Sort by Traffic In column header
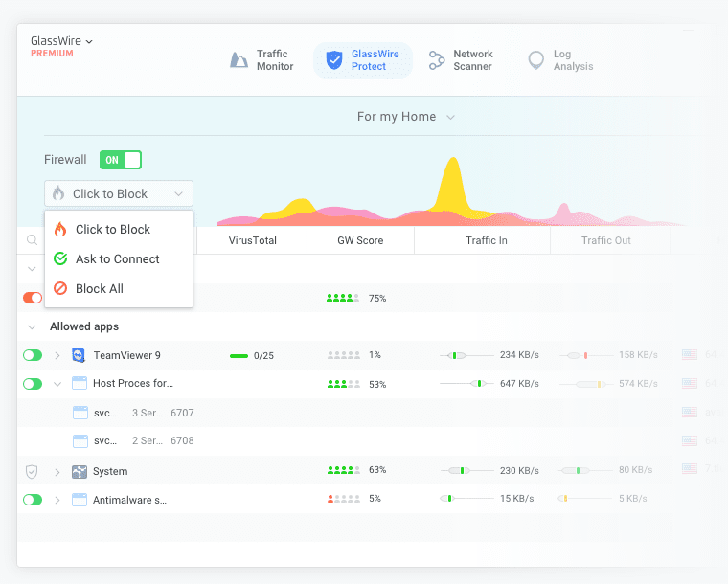The image size is (728, 584). pyautogui.click(x=486, y=240)
